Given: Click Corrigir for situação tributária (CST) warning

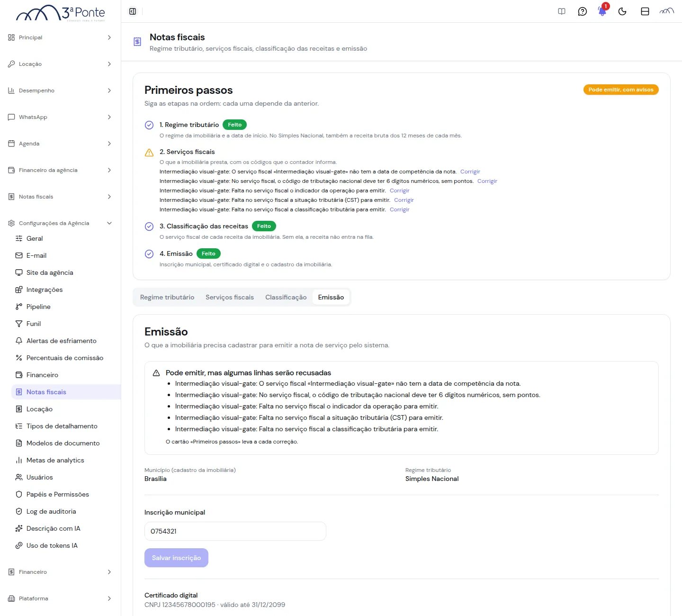Looking at the screenshot, I should [404, 200].
